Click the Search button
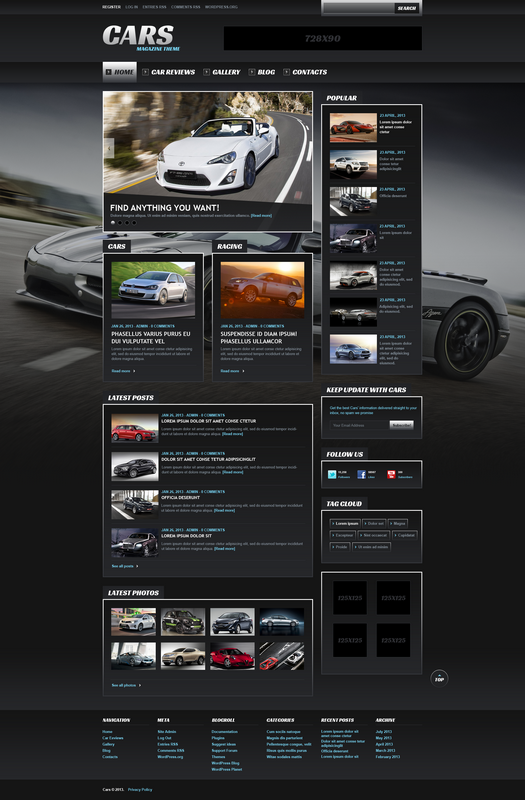Viewport: 525px width, 800px height. 407,8
